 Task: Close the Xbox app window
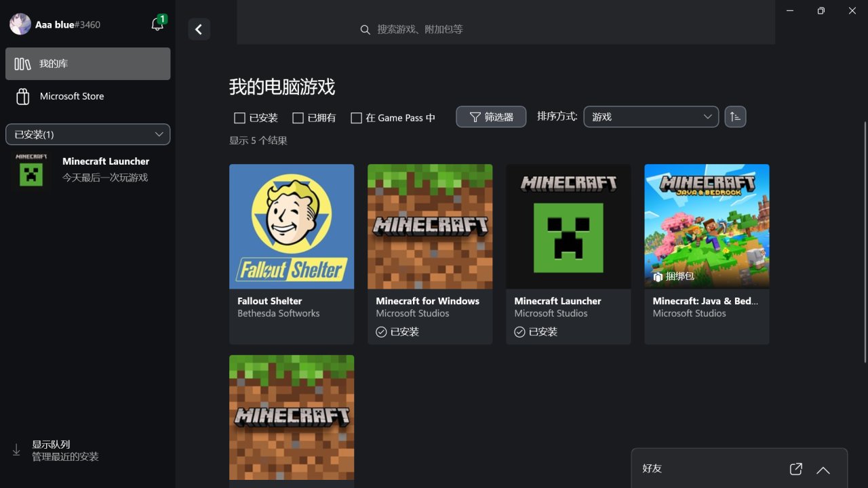click(x=852, y=10)
